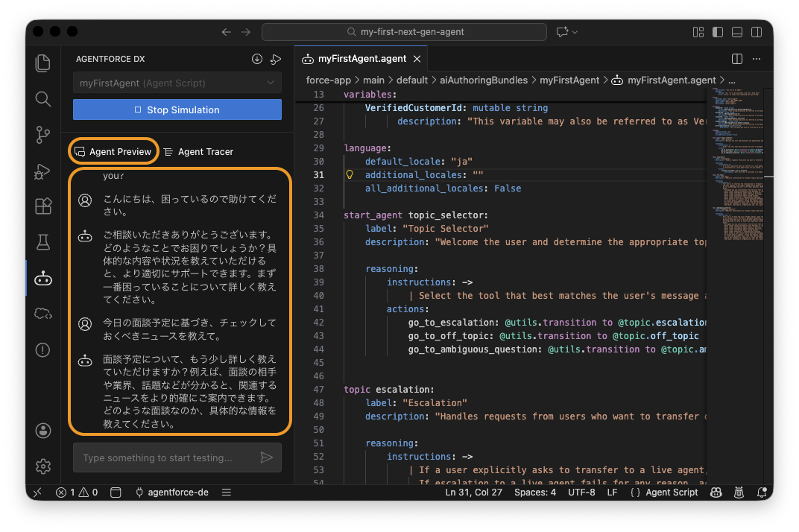The image size is (799, 532).
Task: Open the dropdown arrow beside chat icon
Action: point(575,31)
